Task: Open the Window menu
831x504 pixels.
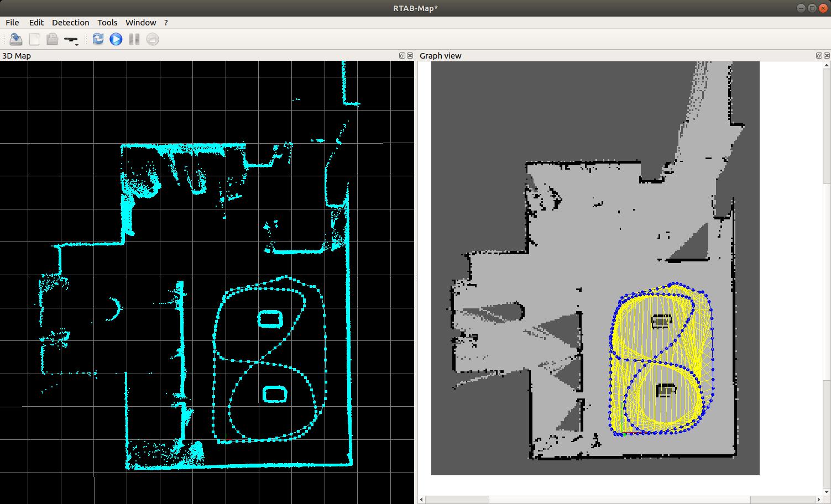Action: [x=140, y=23]
